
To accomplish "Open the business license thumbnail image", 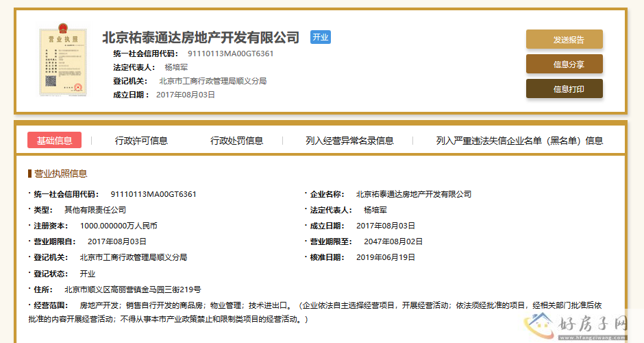I will [x=63, y=60].
